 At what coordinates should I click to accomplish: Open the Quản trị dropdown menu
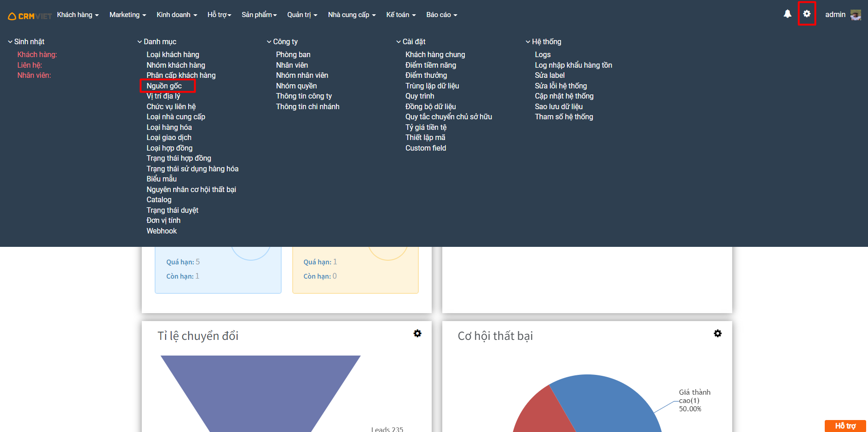[x=302, y=15]
